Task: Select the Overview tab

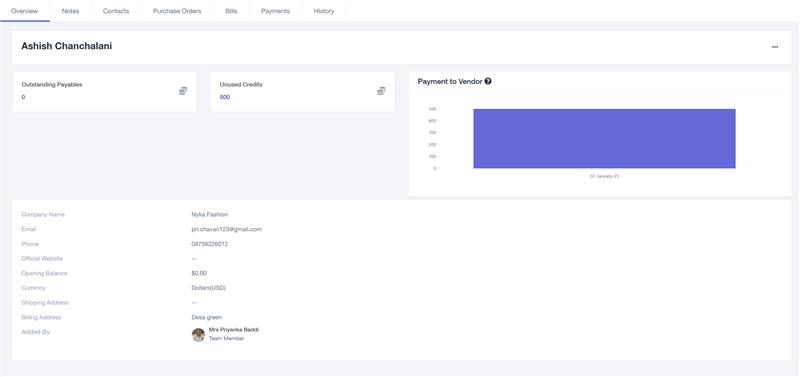Action: [x=24, y=11]
